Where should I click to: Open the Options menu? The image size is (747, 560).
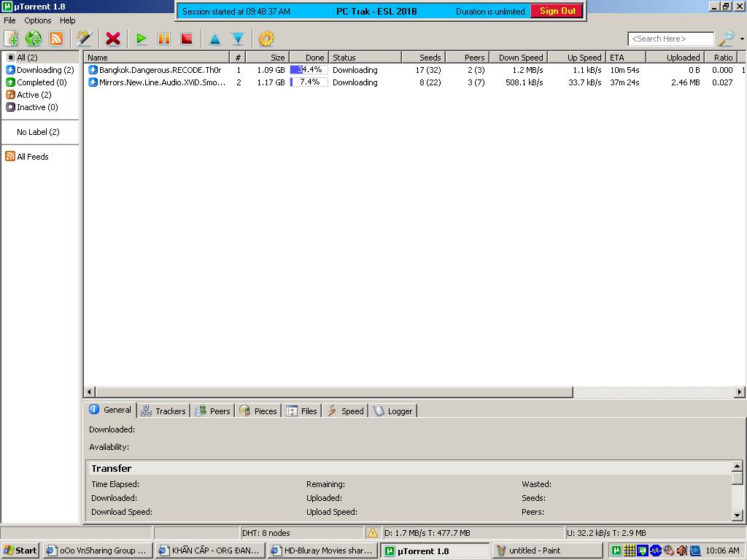(38, 20)
